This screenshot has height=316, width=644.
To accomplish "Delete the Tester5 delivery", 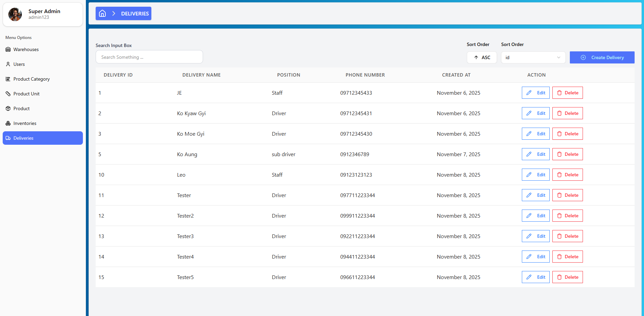I will (567, 277).
